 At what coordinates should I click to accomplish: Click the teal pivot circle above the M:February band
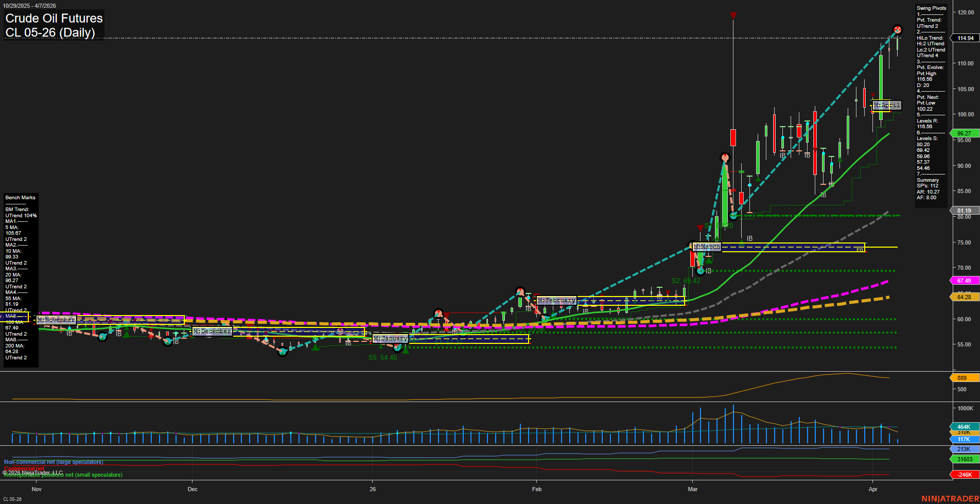coord(520,290)
